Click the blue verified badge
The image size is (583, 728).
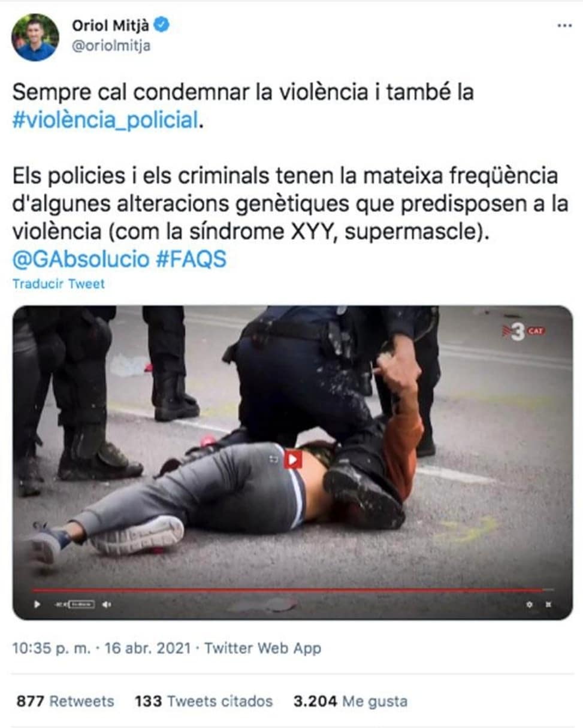pos(161,25)
